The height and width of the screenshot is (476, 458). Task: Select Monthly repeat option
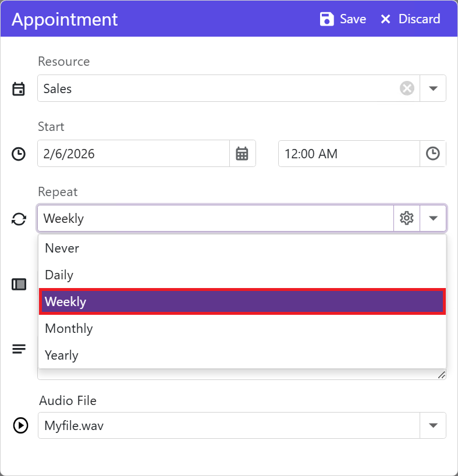pyautogui.click(x=69, y=328)
